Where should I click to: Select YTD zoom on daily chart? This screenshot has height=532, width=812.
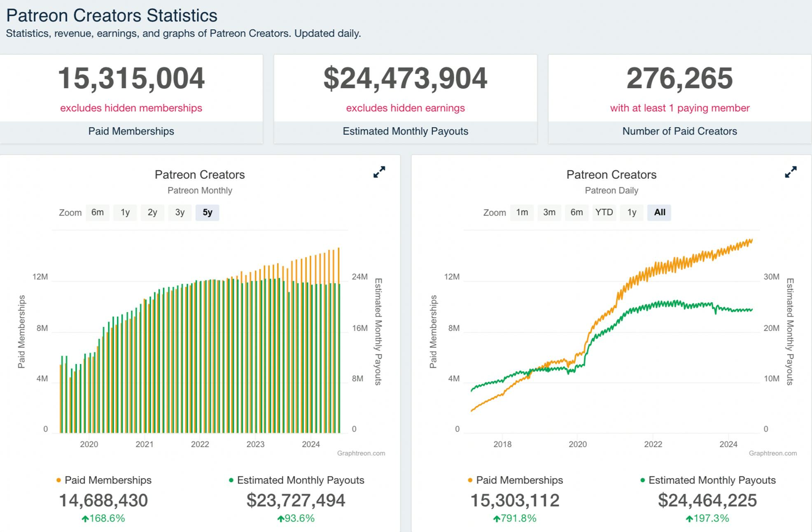click(x=604, y=212)
